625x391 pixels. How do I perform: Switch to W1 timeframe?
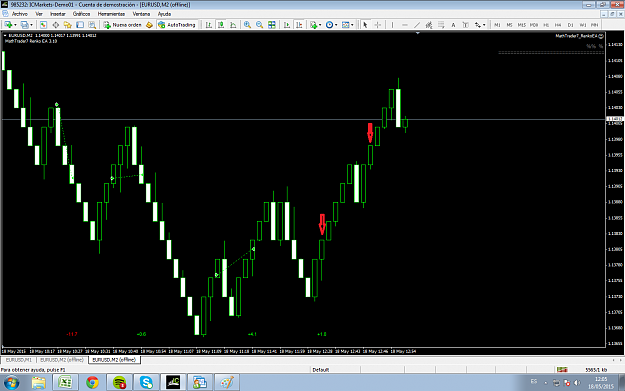583,25
